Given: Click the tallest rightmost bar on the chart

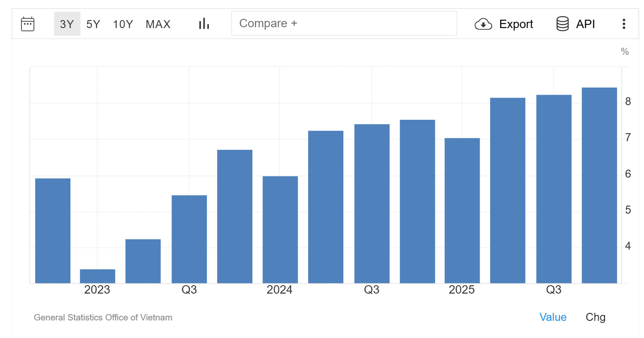Looking at the screenshot, I should [599, 184].
